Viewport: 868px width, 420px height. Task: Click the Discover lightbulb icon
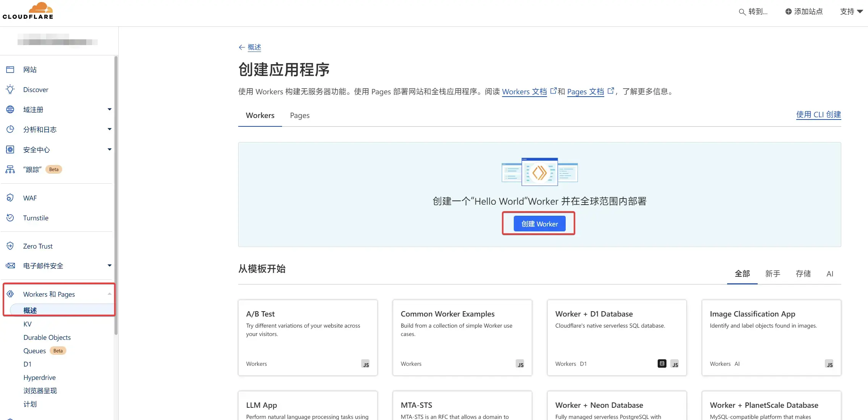pyautogui.click(x=10, y=89)
